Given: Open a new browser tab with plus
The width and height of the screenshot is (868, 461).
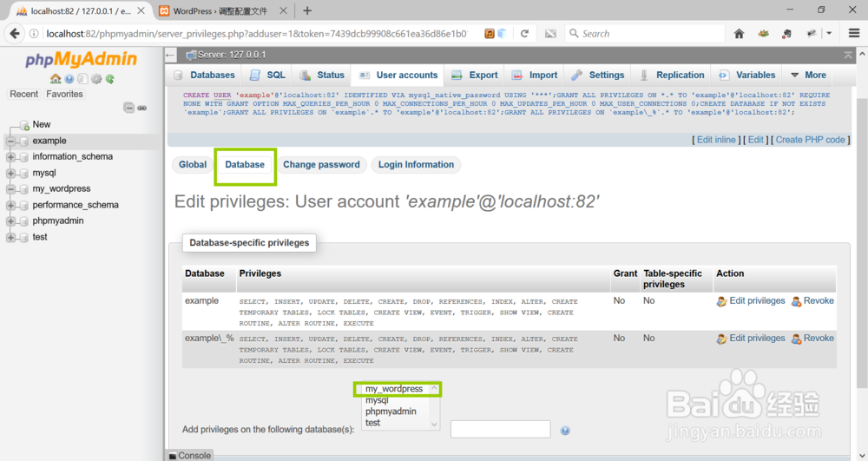Looking at the screenshot, I should (x=307, y=10).
